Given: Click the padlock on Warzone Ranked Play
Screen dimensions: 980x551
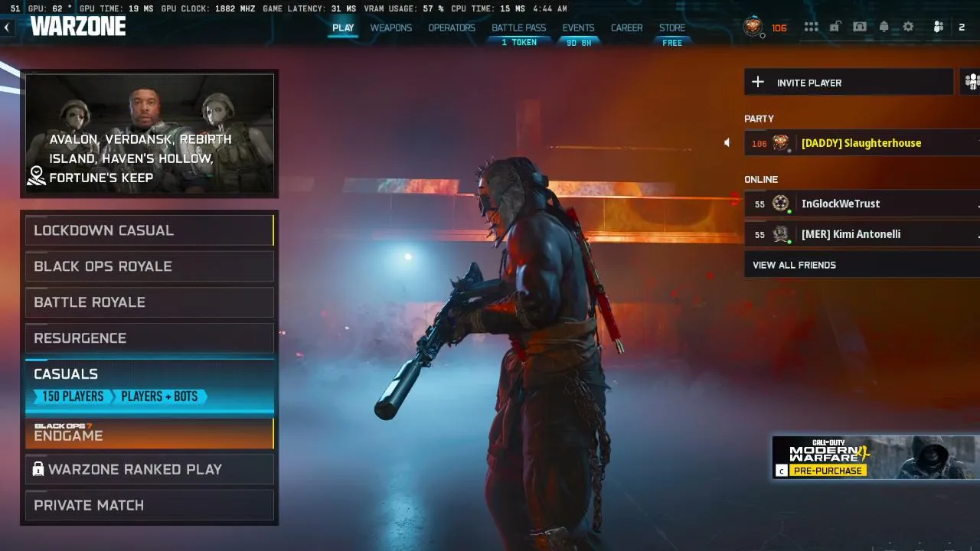Looking at the screenshot, I should coord(38,469).
